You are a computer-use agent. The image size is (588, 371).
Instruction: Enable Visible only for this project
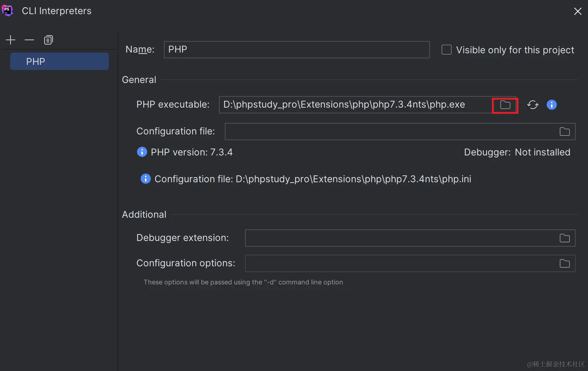447,50
